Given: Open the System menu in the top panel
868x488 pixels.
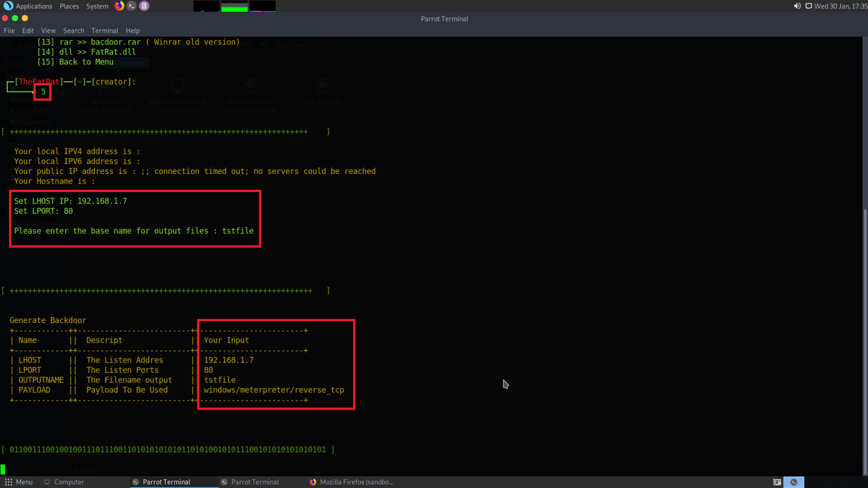Looking at the screenshot, I should (97, 6).
